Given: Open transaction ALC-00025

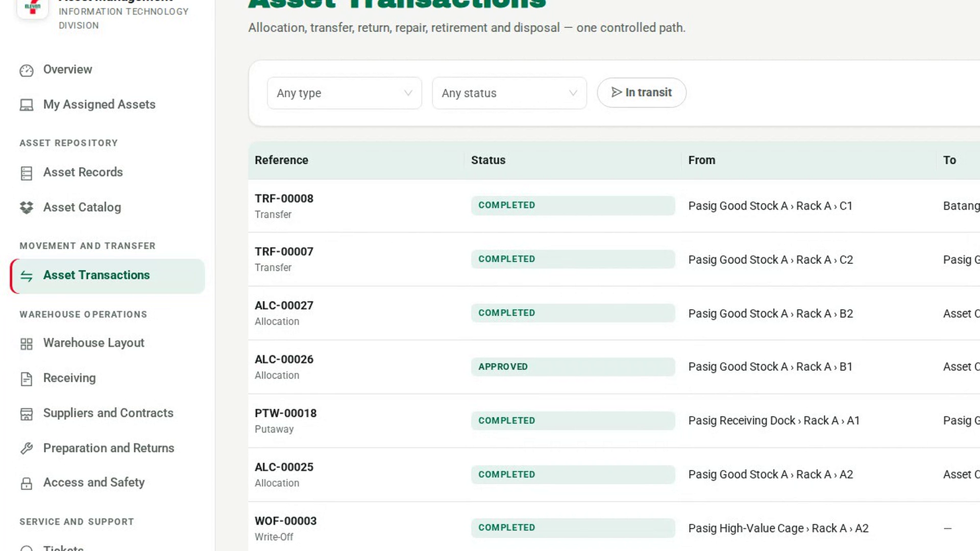Looking at the screenshot, I should [x=284, y=467].
